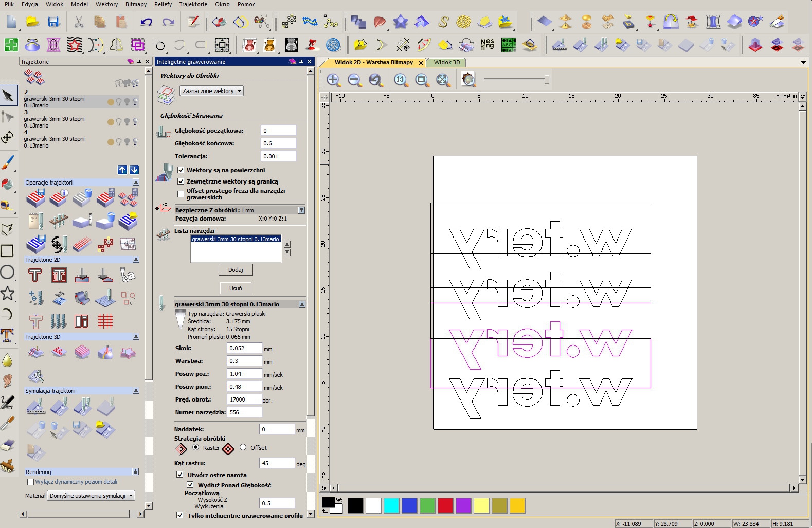Collapse the grawerski tool details section
The width and height of the screenshot is (812, 528).
[302, 304]
